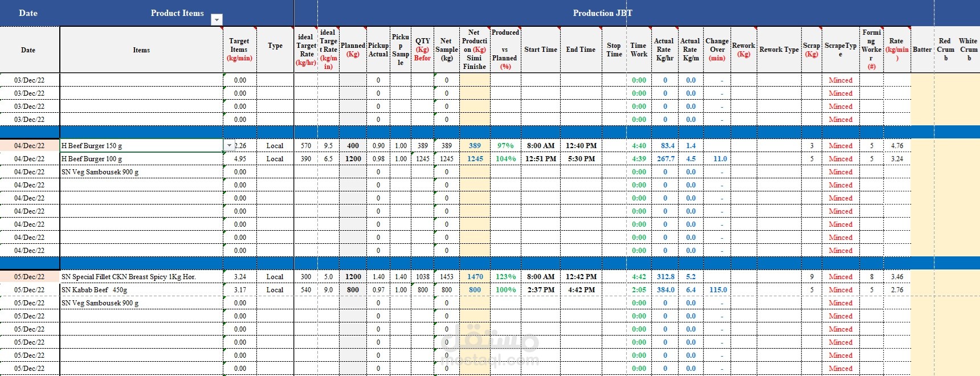The width and height of the screenshot is (980, 376).
Task: Select the 115.0 change over cell
Action: [x=718, y=290]
